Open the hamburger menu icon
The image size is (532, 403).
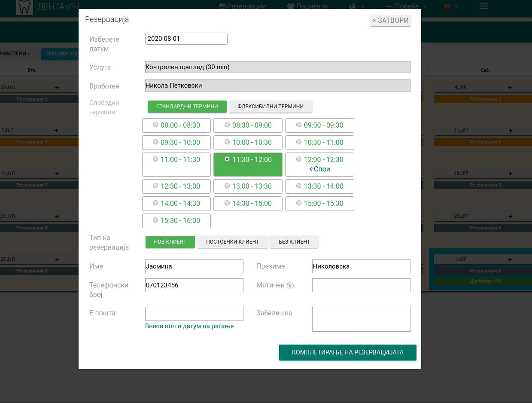tap(484, 6)
